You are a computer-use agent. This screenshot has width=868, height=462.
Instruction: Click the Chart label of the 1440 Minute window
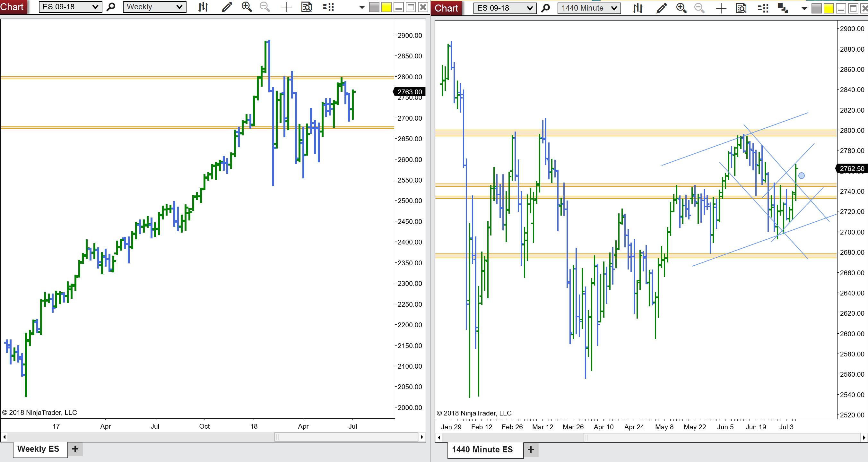pos(446,8)
